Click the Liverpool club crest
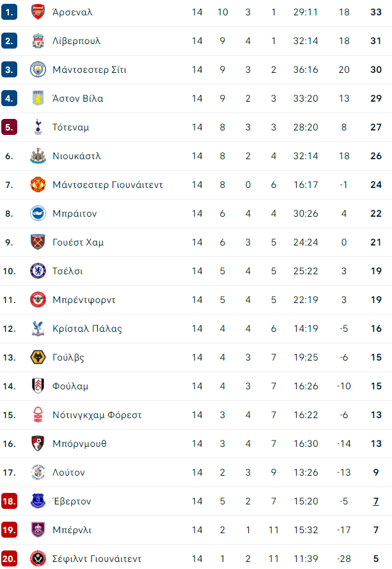The image size is (392, 569). [x=38, y=41]
